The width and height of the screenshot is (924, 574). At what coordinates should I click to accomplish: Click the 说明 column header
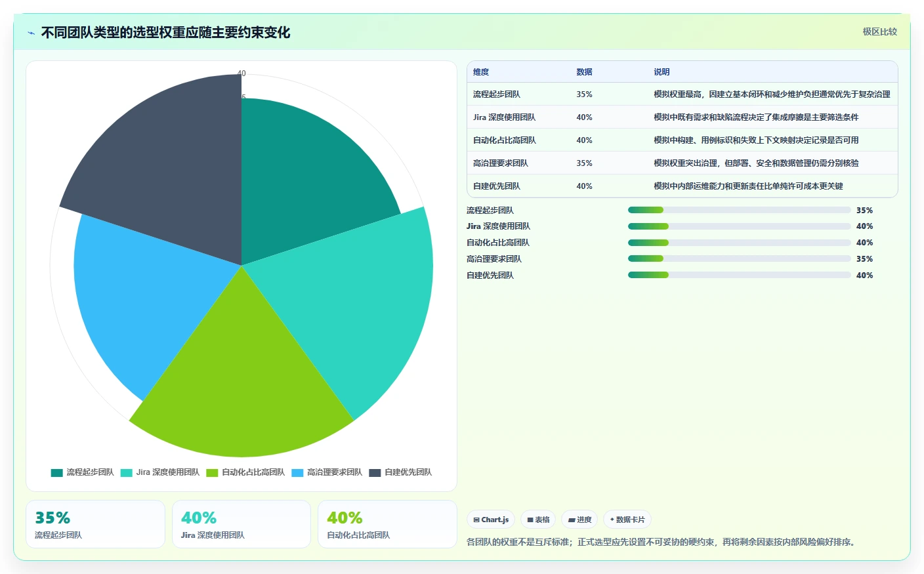(661, 72)
